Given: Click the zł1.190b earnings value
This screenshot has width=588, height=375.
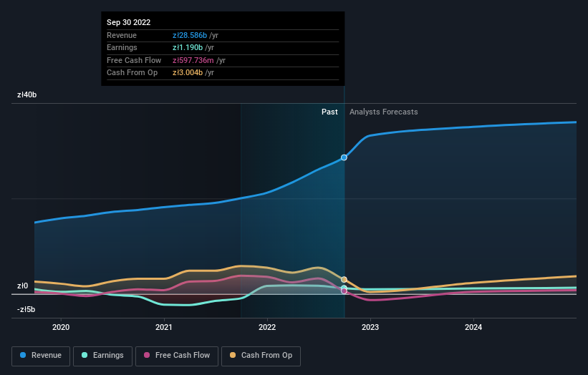Looking at the screenshot, I should tap(188, 47).
